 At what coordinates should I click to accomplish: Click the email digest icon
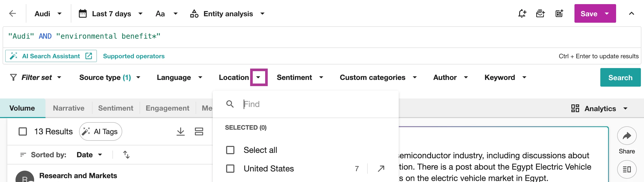tap(540, 14)
